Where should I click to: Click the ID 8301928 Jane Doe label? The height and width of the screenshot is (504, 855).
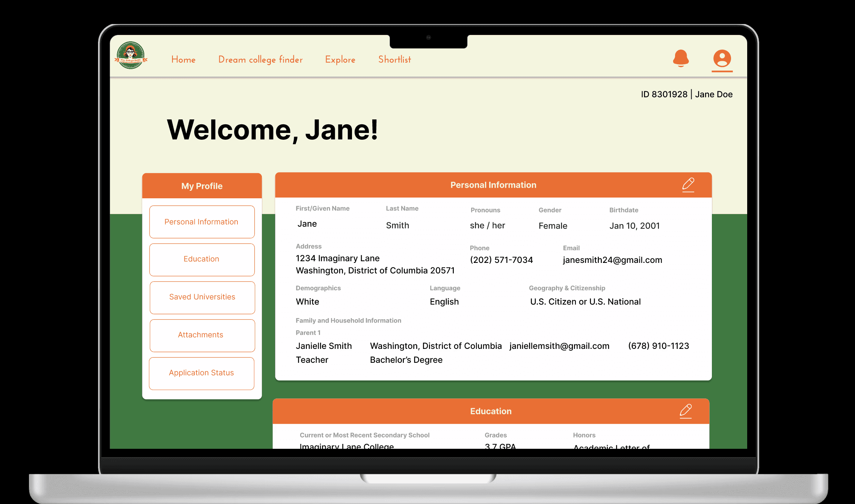coord(686,94)
